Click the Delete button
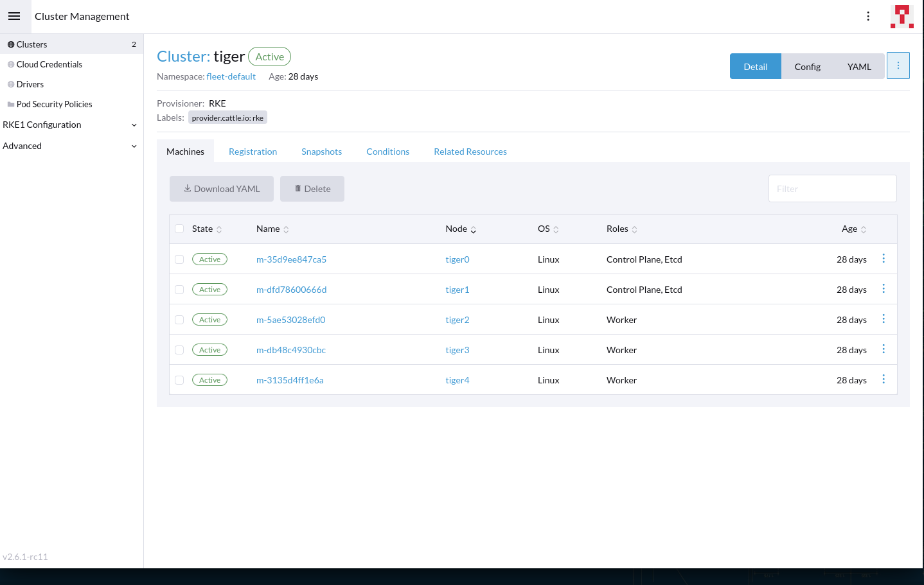The height and width of the screenshot is (585, 924). (x=312, y=189)
